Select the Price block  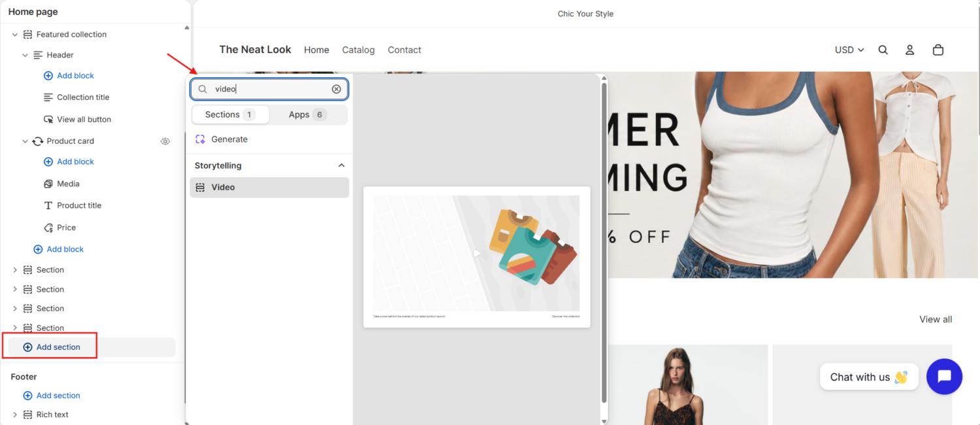66,228
